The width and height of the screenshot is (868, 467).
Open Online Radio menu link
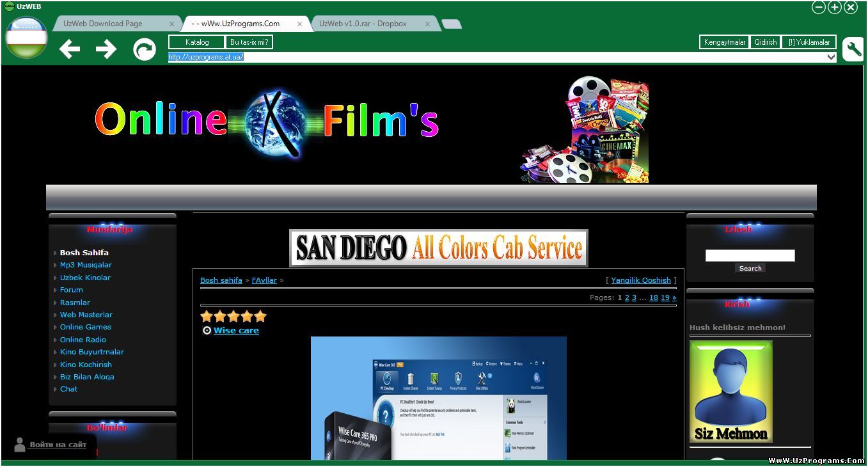(83, 340)
